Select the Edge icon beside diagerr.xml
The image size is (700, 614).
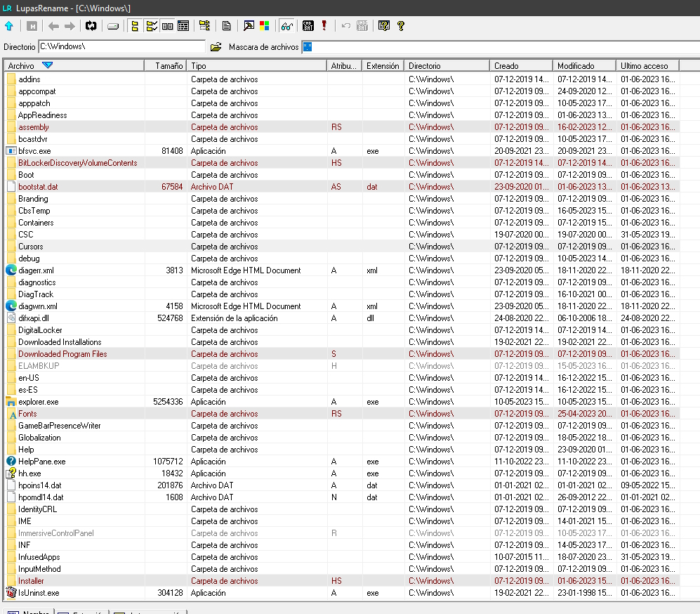click(x=11, y=270)
